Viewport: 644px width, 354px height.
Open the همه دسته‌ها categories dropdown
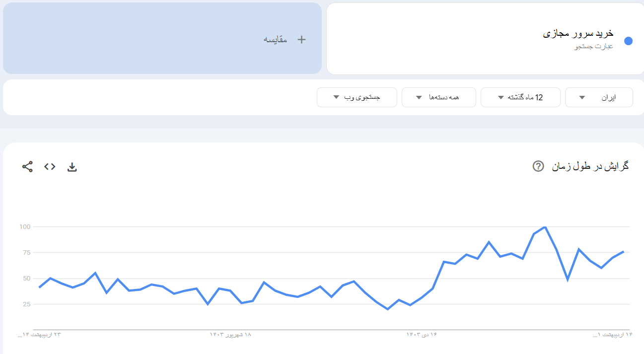(x=438, y=97)
